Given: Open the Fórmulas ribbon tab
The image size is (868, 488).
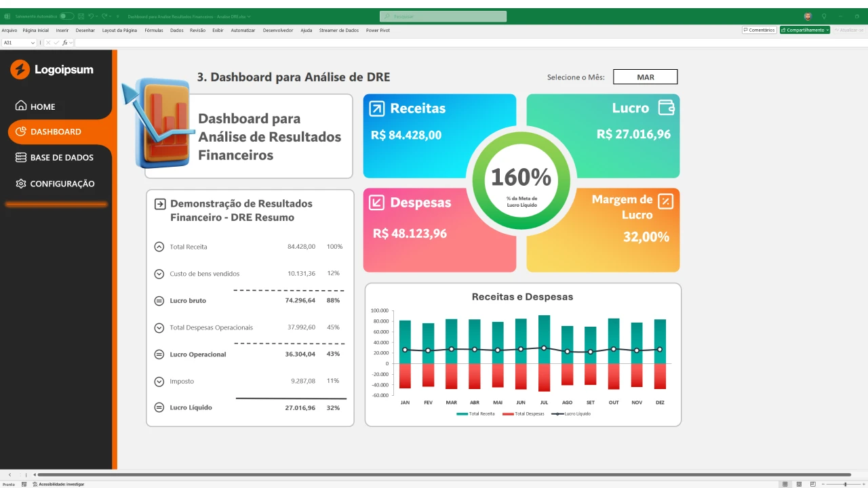Looking at the screenshot, I should [x=154, y=30].
